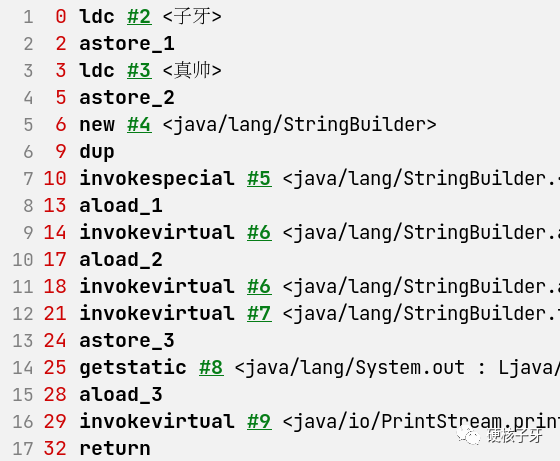
Task: Open constant pool link #3 beside ldc
Action: click(x=139, y=71)
